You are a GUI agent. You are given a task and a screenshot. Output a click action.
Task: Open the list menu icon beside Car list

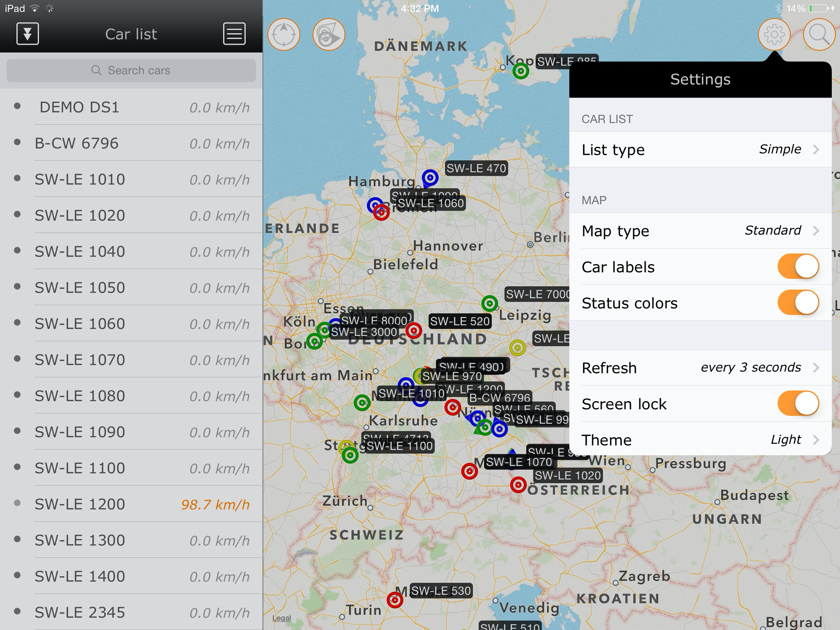coord(234,34)
